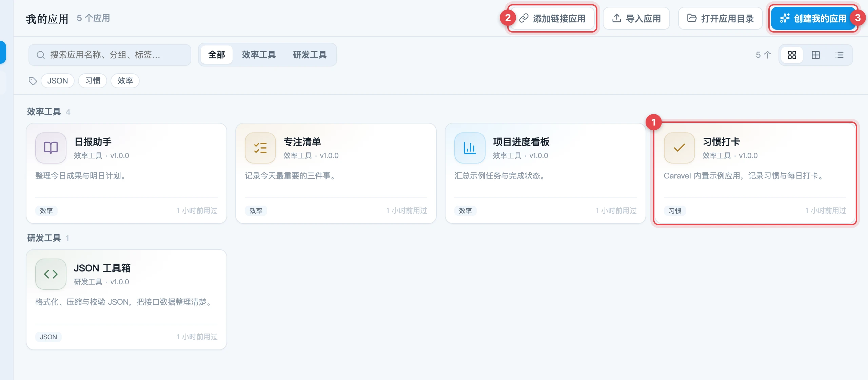Click 习惯 tag on 习惯打卡 card
This screenshot has width=868, height=380.
coord(675,211)
